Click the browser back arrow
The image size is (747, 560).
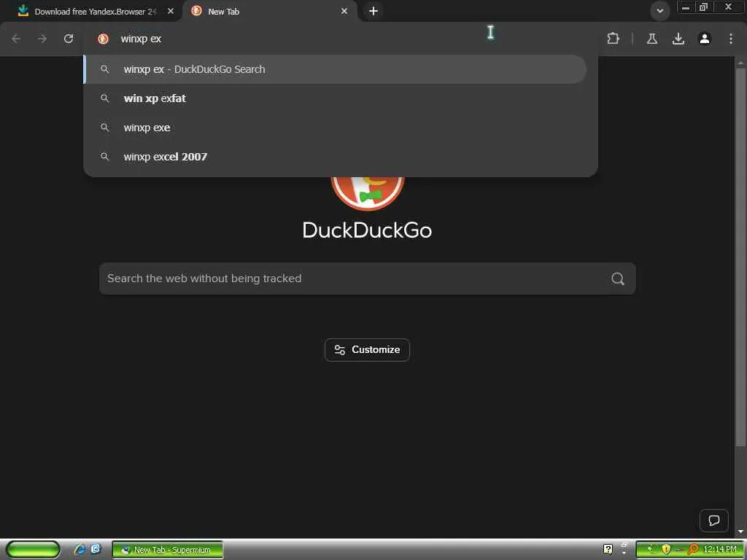16,39
